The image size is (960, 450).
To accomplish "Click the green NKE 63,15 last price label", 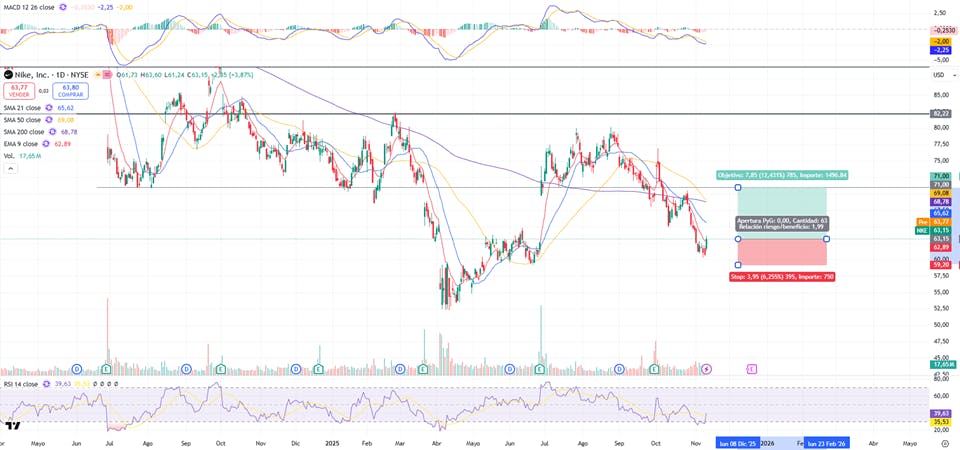I will click(932, 230).
